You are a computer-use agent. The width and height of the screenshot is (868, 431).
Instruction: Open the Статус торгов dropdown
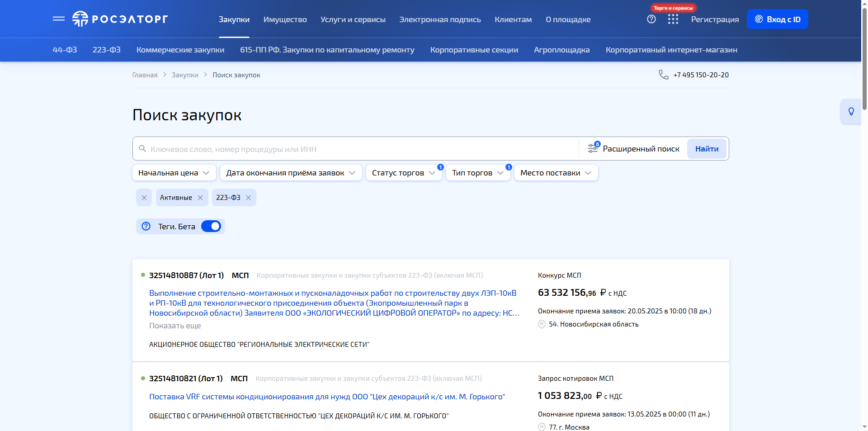tap(404, 173)
